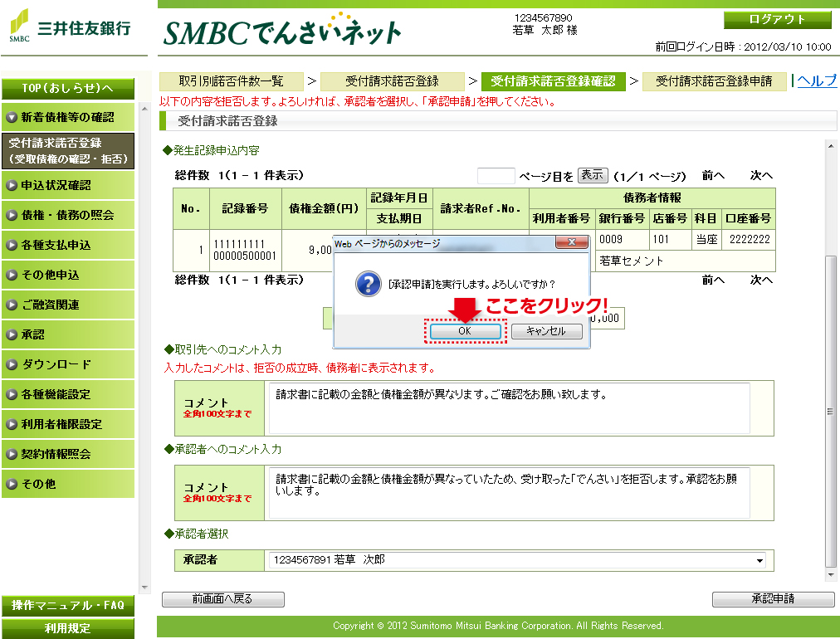Click the user name 若草 太郎 様
This screenshot has height=639, width=840.
pyautogui.click(x=545, y=31)
